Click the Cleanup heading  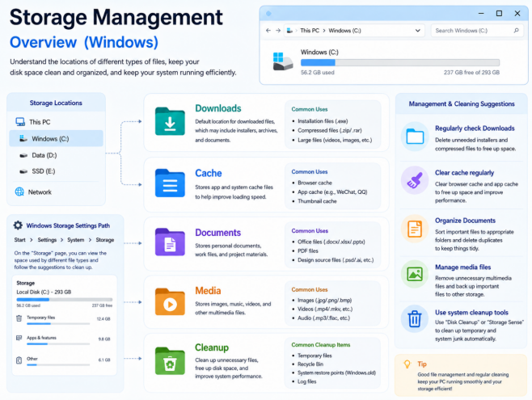coord(212,347)
